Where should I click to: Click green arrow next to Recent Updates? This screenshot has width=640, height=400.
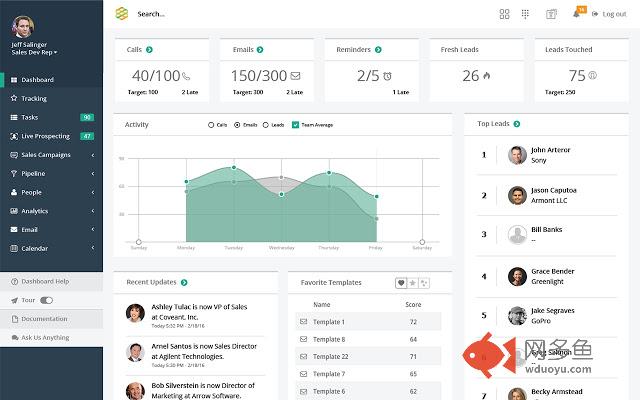click(x=184, y=282)
